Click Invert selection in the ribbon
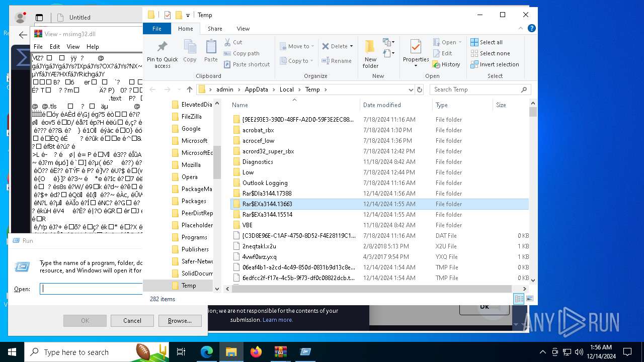The image size is (644, 362). coord(495,64)
